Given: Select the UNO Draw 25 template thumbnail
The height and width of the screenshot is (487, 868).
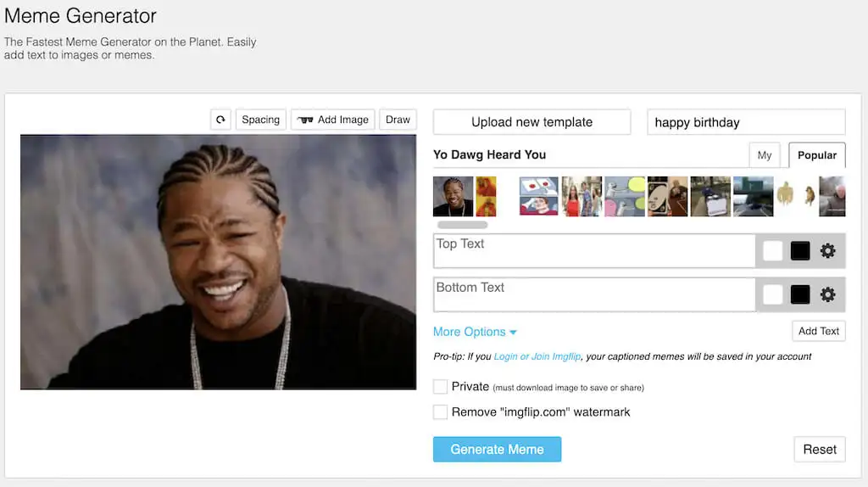Looking at the screenshot, I should (x=668, y=196).
